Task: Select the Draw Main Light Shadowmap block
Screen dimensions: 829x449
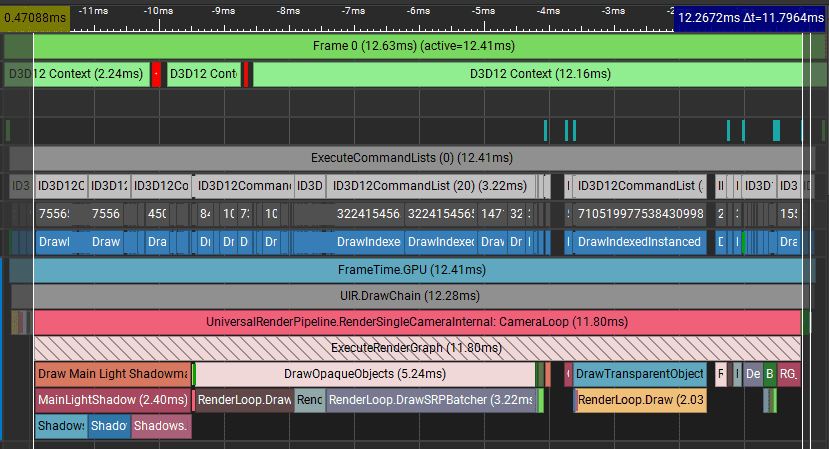Action: [113, 374]
